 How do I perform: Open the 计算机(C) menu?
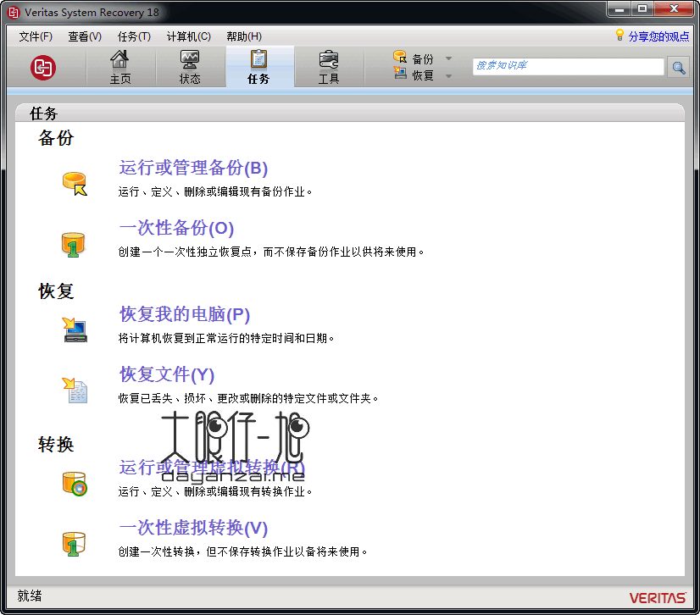(x=189, y=36)
